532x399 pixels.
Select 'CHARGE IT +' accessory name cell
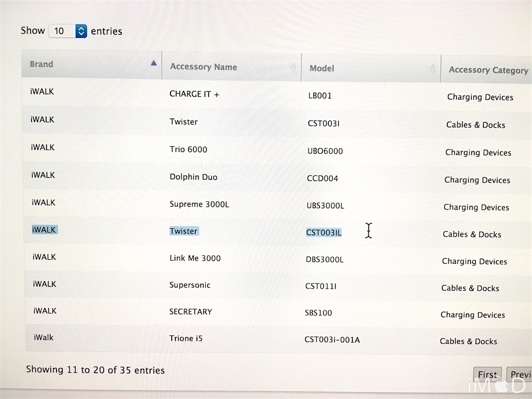[x=194, y=94]
